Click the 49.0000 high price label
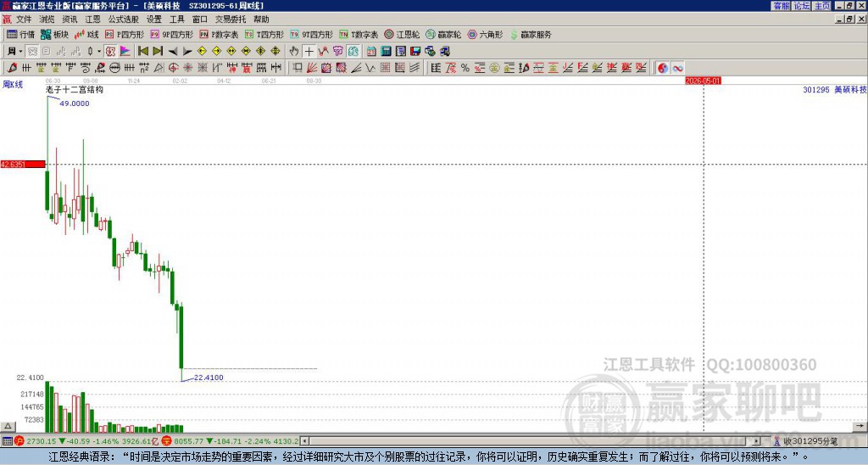 pyautogui.click(x=75, y=104)
